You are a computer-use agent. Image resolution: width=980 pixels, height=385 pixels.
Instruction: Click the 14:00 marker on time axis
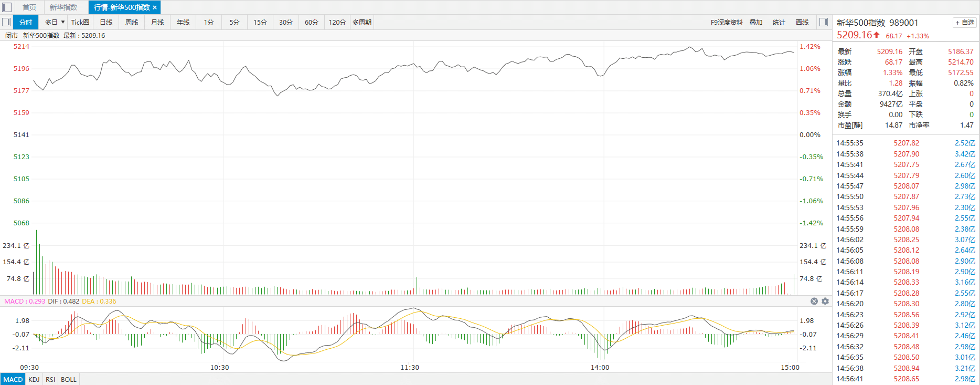point(600,367)
